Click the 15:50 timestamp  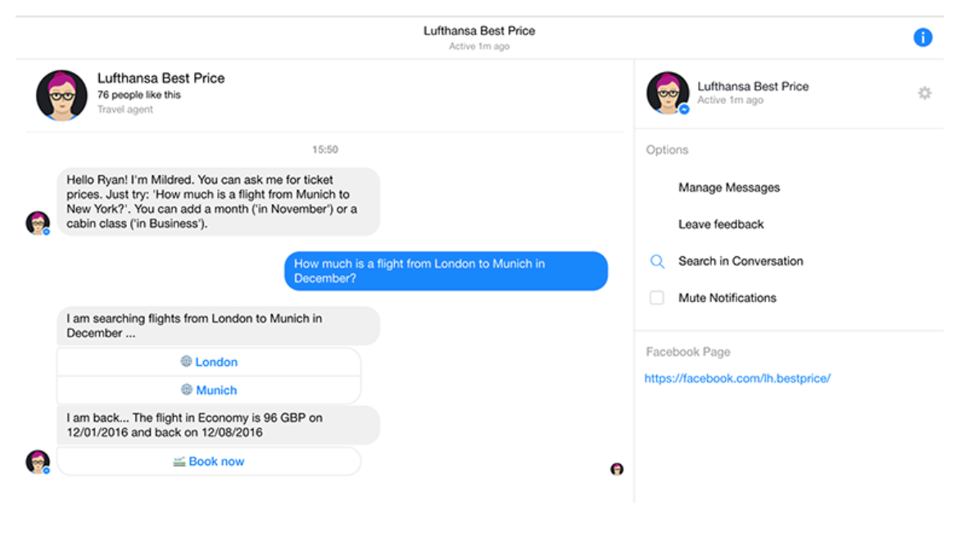(325, 150)
